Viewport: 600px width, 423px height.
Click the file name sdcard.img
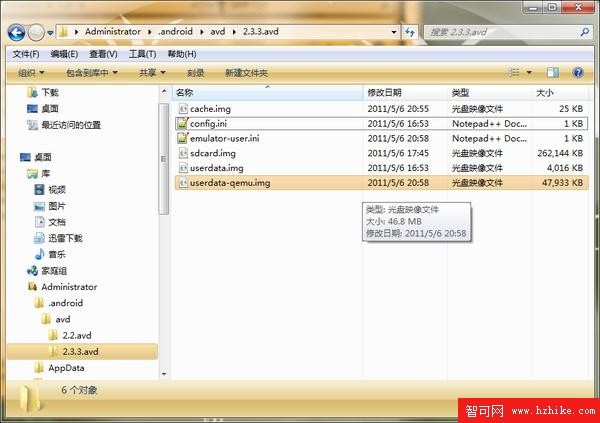pyautogui.click(x=213, y=154)
